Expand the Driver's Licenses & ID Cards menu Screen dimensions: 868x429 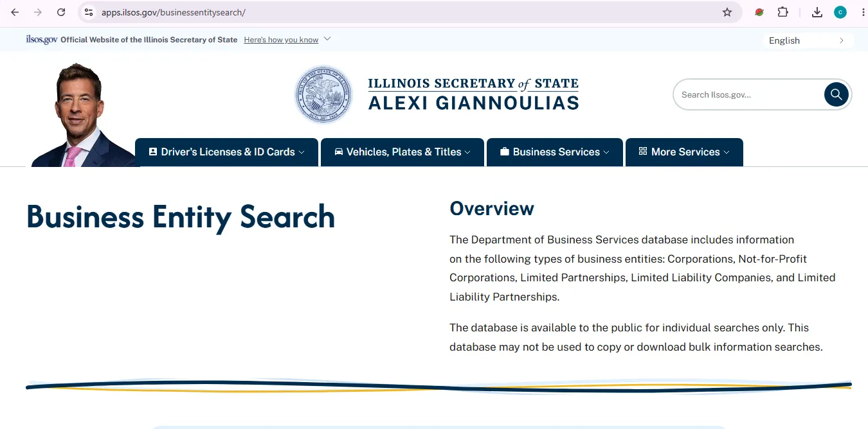point(226,152)
